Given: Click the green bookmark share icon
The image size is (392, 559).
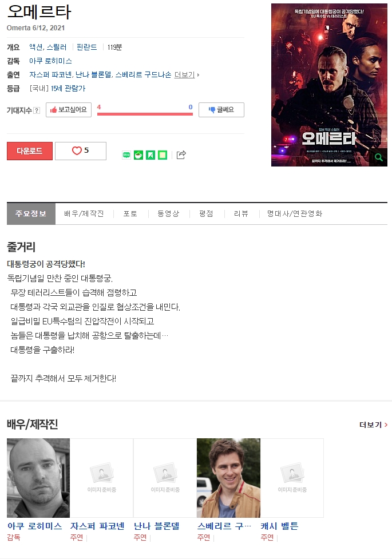Looking at the screenshot, I should pyautogui.click(x=151, y=154).
